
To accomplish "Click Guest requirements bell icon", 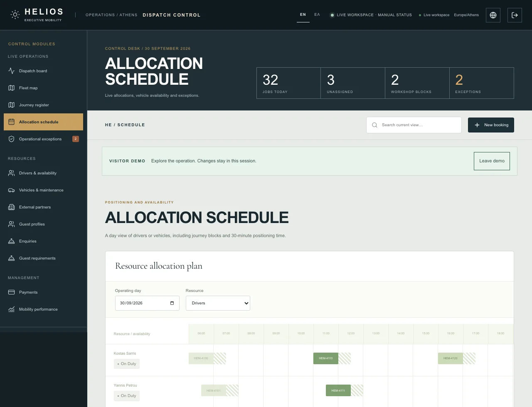I will click(x=12, y=258).
